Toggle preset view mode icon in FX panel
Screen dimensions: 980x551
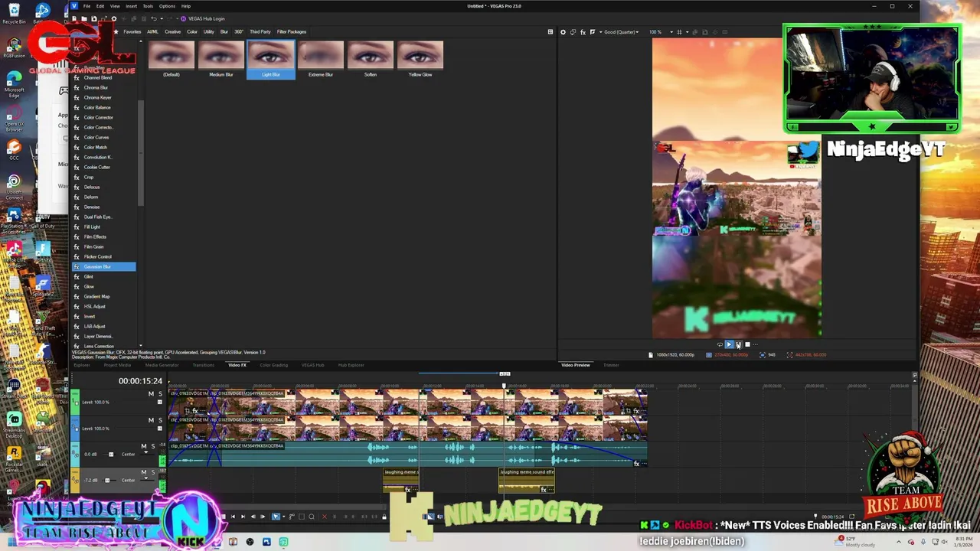550,32
